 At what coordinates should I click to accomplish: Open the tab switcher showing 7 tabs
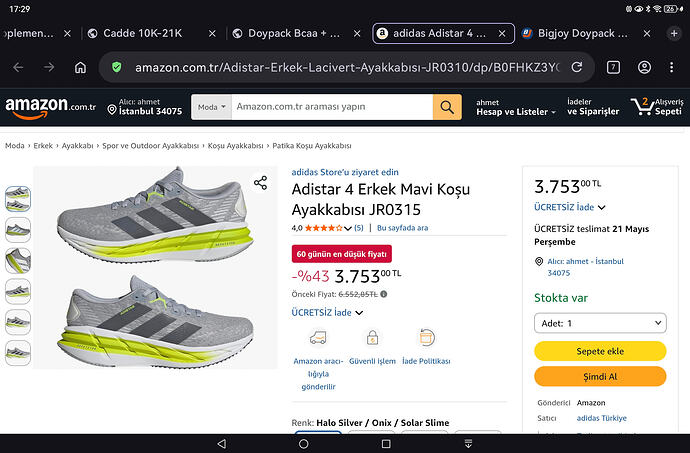[x=613, y=67]
